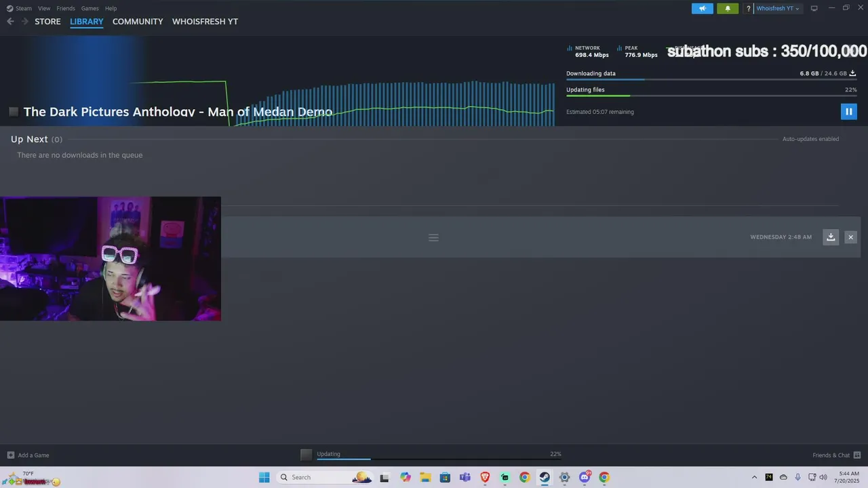Open the Steam menu
Image resolution: width=868 pixels, height=488 pixels.
pos(20,8)
